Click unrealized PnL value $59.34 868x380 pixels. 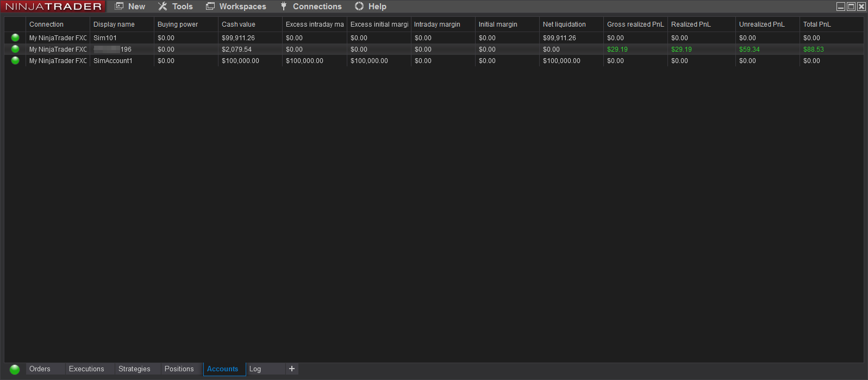click(750, 49)
